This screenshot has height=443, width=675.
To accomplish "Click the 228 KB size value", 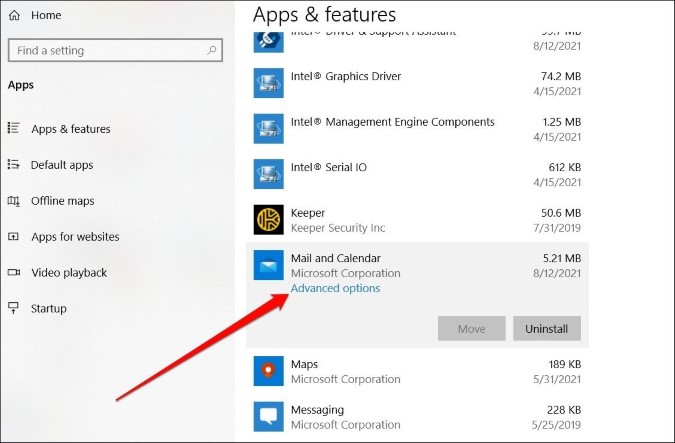I will (564, 410).
